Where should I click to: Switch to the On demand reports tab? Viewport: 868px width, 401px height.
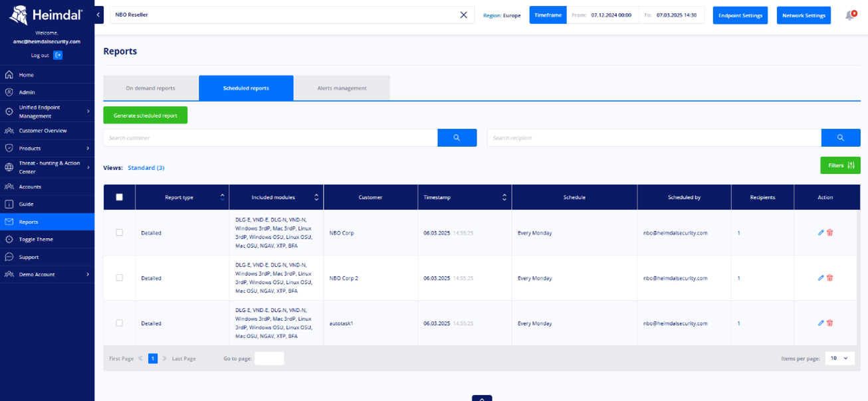coord(151,88)
